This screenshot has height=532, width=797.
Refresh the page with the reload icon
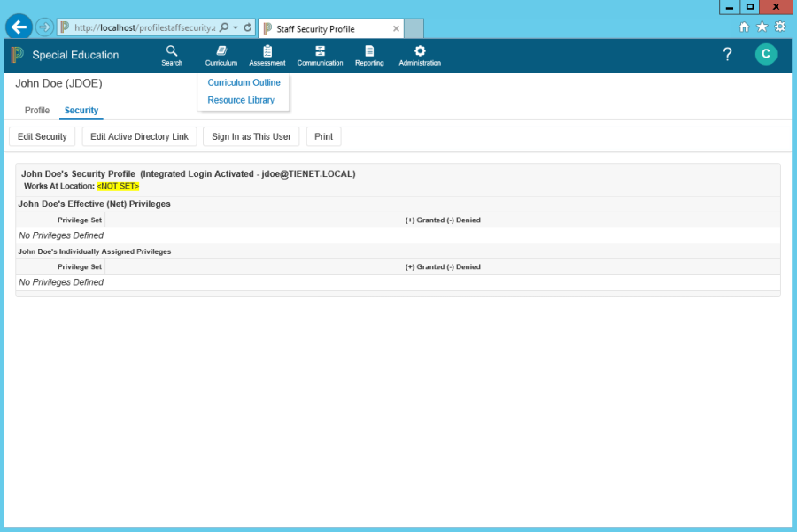[247, 27]
